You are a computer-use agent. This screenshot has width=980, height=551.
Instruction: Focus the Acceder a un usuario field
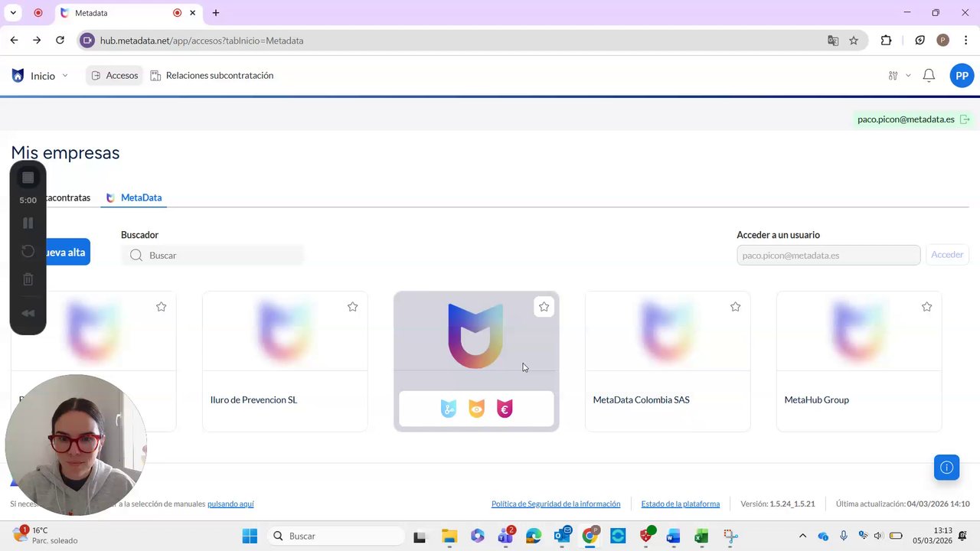828,255
